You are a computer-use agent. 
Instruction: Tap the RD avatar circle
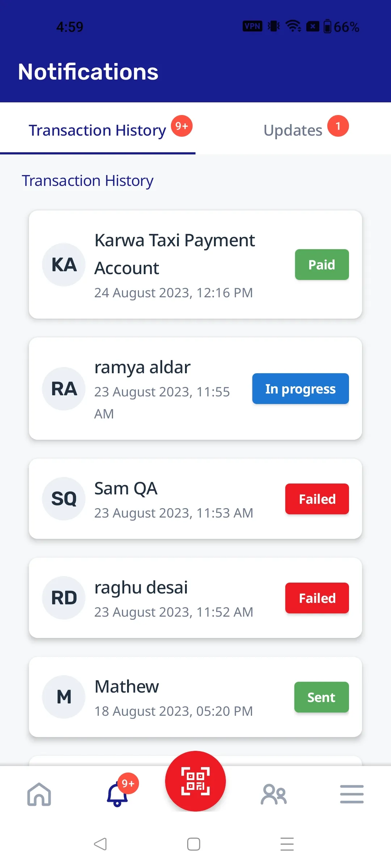coord(64,598)
